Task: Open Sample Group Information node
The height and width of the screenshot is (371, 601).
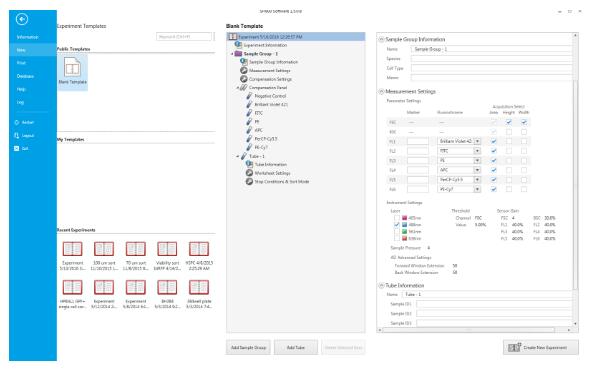Action: tap(273, 62)
